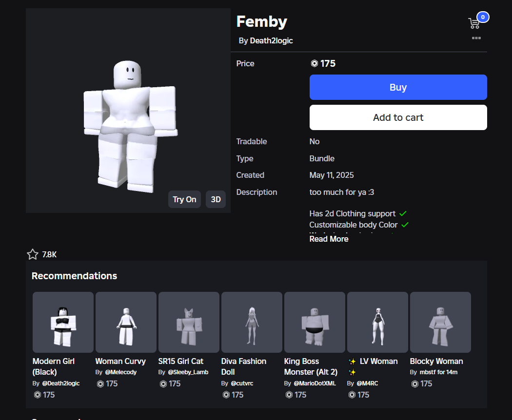
Task: Click the description text too much for ya :3
Action: [x=341, y=192]
